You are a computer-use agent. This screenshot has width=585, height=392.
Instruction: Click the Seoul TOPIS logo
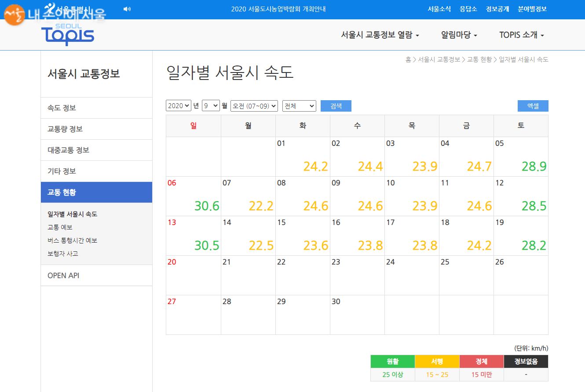68,34
